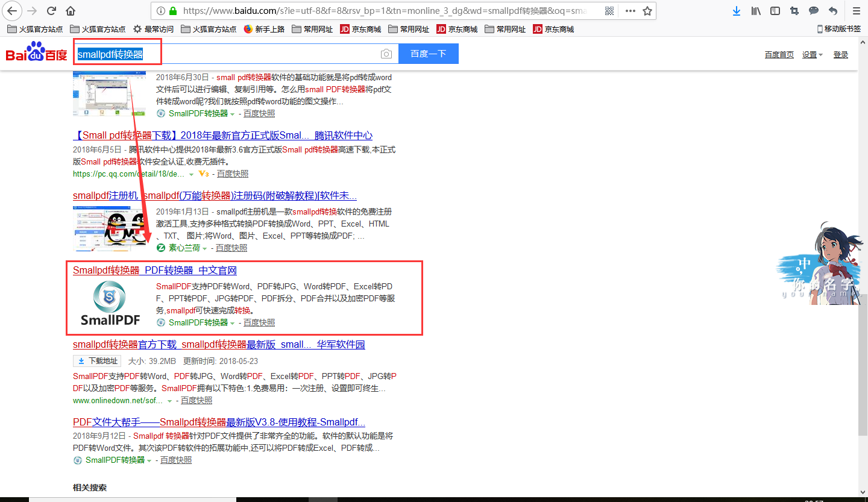Open the QR code icon in address bar
868x502 pixels.
(609, 11)
